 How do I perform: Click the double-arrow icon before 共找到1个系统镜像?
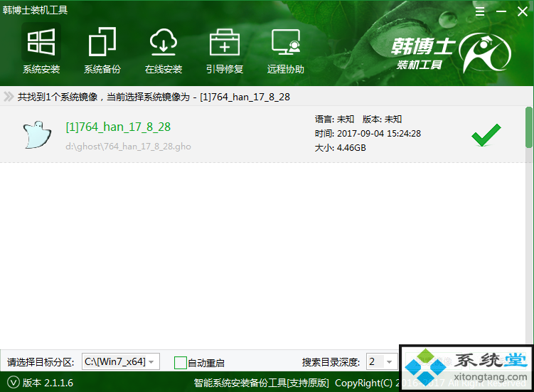point(9,97)
